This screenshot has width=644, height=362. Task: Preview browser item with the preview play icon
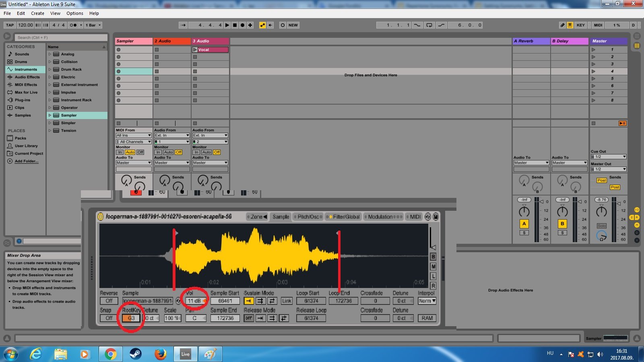(19, 241)
